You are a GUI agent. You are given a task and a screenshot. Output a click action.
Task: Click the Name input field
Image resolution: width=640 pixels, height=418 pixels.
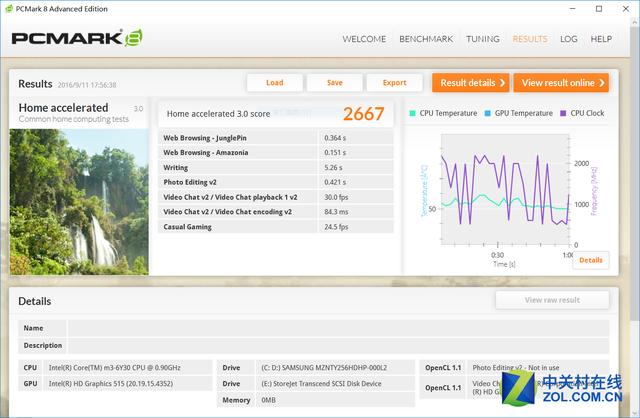click(x=337, y=328)
